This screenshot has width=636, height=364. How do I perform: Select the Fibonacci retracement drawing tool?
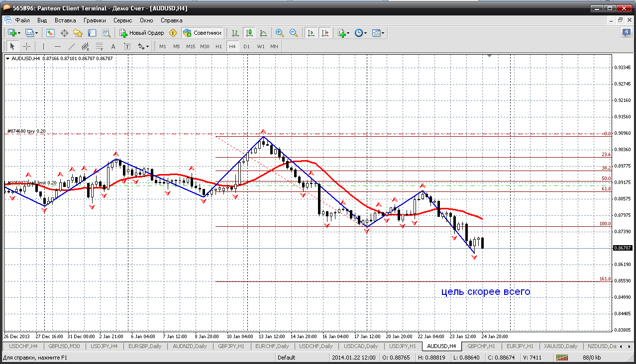(x=100, y=46)
